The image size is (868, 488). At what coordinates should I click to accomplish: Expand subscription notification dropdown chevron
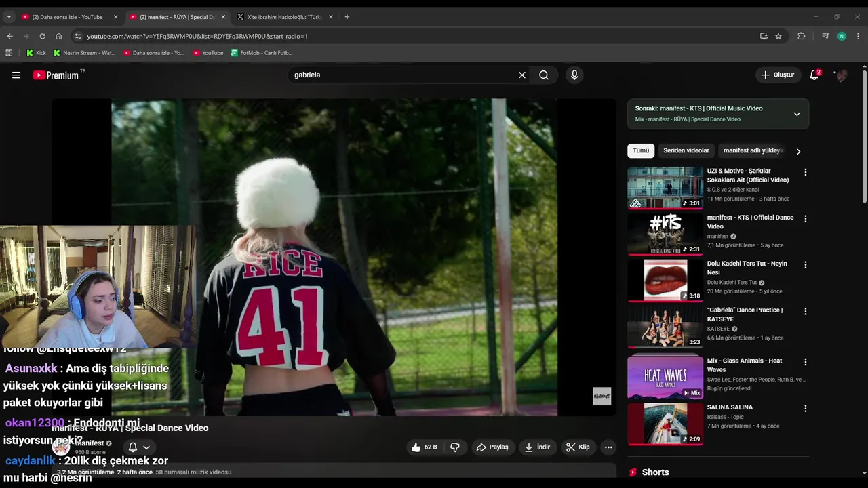pos(146,447)
